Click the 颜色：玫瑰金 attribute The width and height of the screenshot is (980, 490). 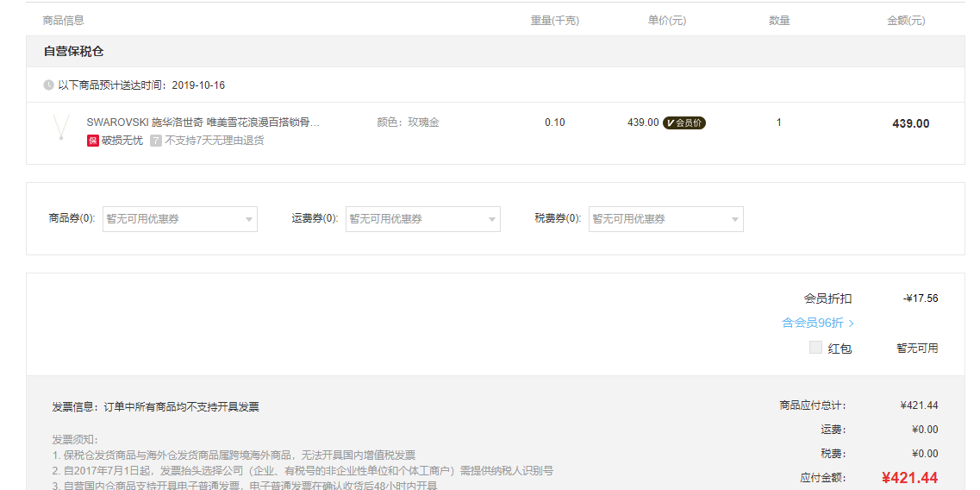click(409, 122)
